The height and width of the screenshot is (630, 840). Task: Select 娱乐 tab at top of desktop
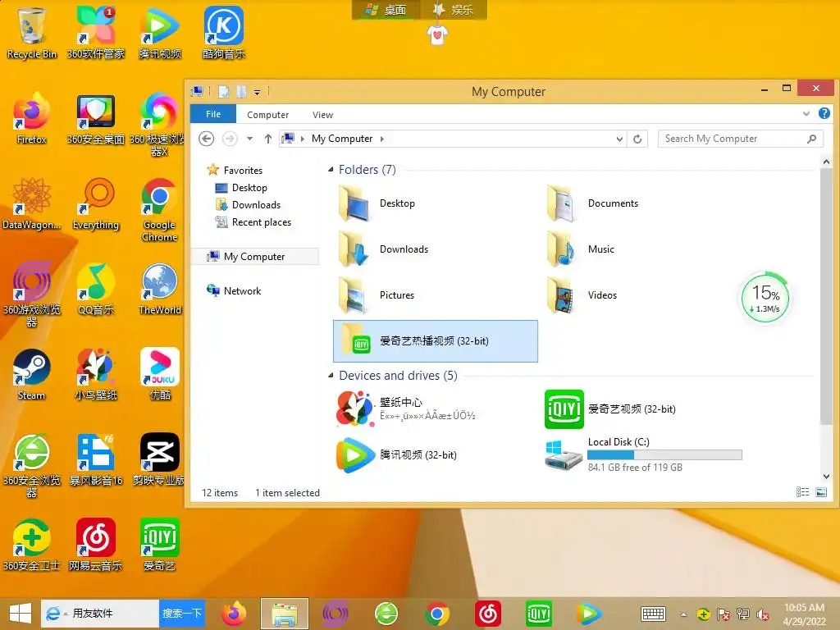point(454,10)
